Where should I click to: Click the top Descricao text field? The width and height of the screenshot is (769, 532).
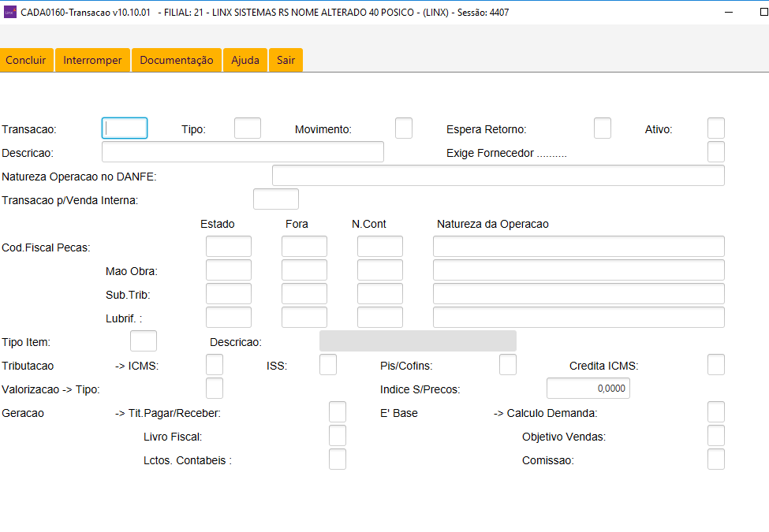click(x=243, y=152)
